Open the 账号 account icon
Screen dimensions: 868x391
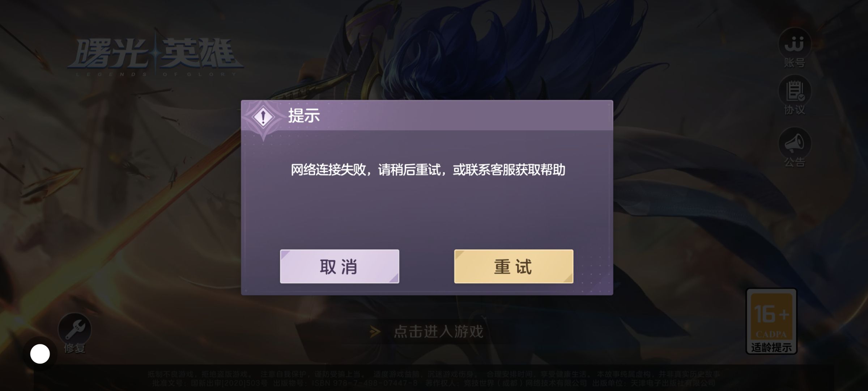pos(795,44)
